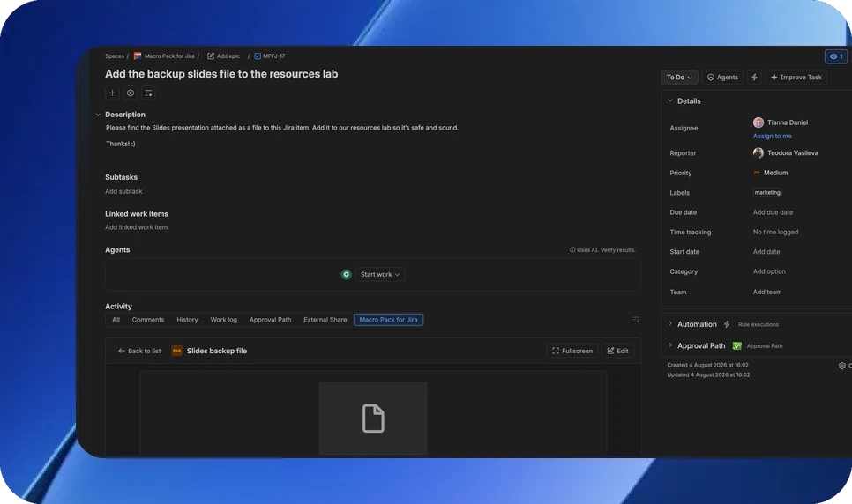This screenshot has height=504, width=852.
Task: Click the MPFJ-17 breadcrumb link
Action: click(x=273, y=56)
